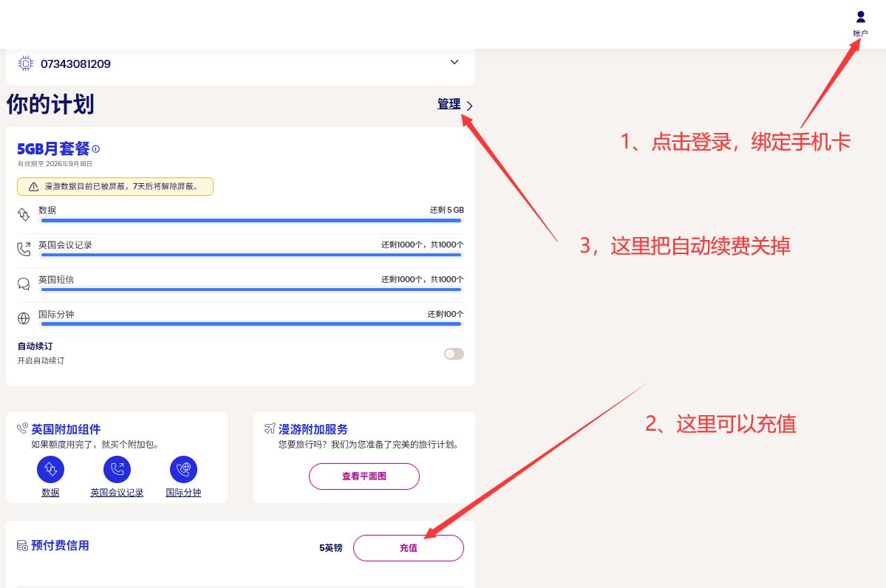
Task: Click the 5英镑 credit balance text
Action: tap(330, 548)
